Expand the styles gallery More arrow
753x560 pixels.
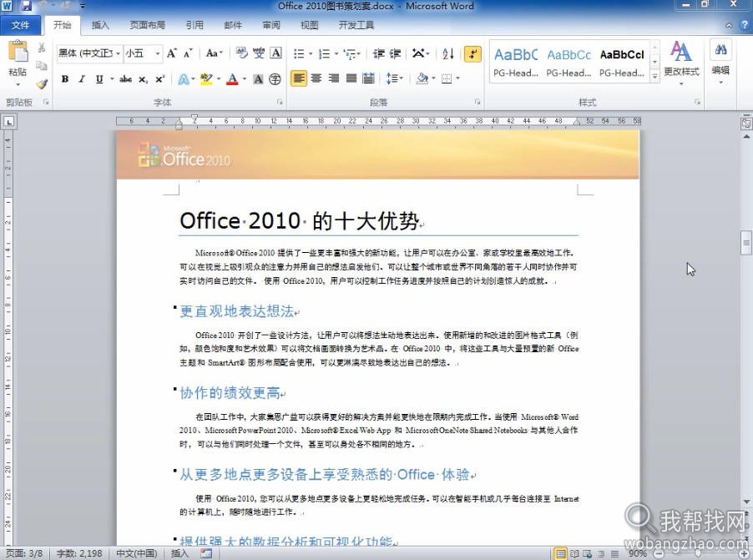pyautogui.click(x=654, y=77)
